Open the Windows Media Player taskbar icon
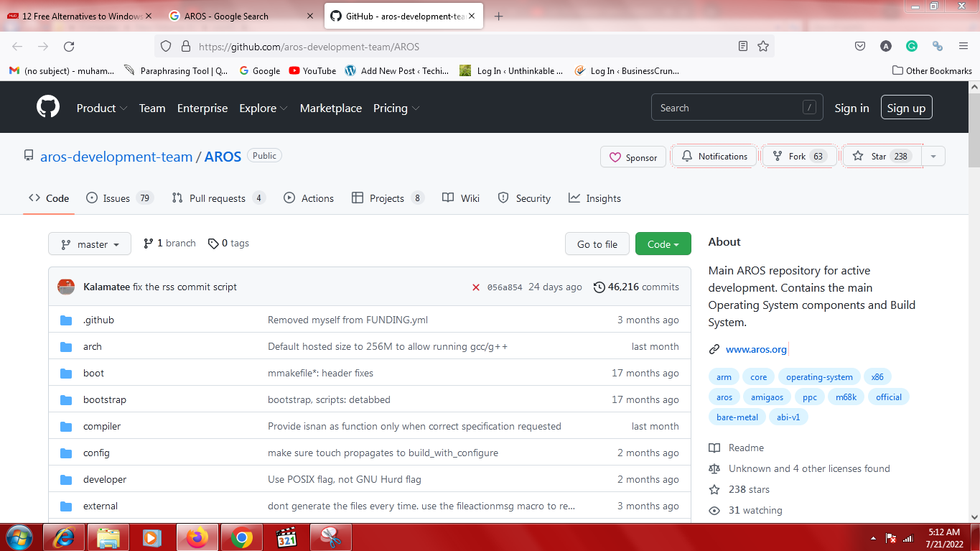Screen dimensions: 980x551 [153, 537]
